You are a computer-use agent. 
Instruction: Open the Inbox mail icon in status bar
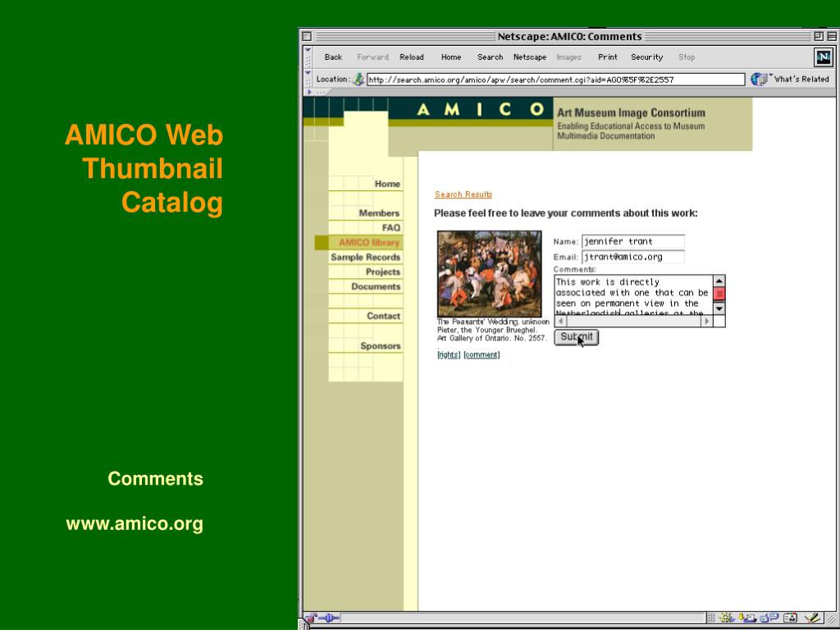(747, 618)
